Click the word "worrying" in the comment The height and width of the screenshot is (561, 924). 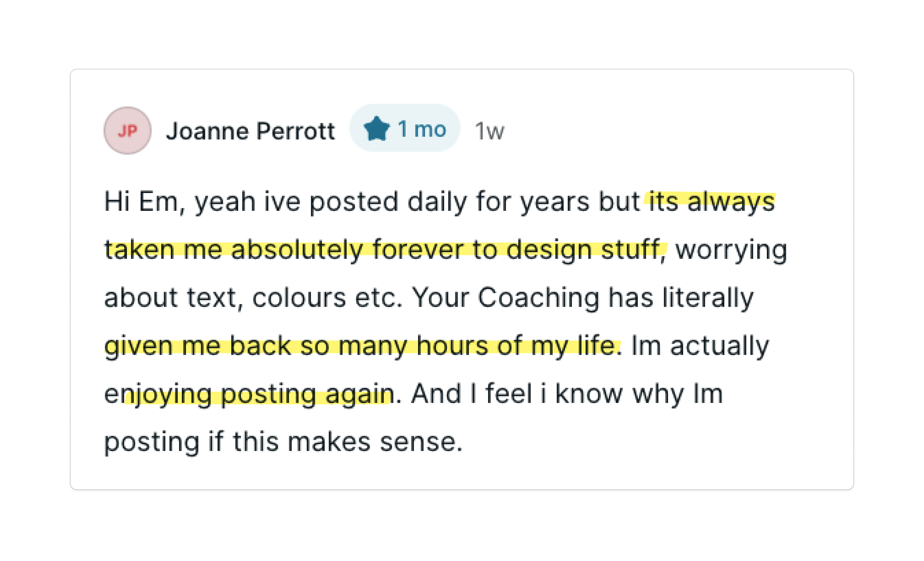click(731, 249)
